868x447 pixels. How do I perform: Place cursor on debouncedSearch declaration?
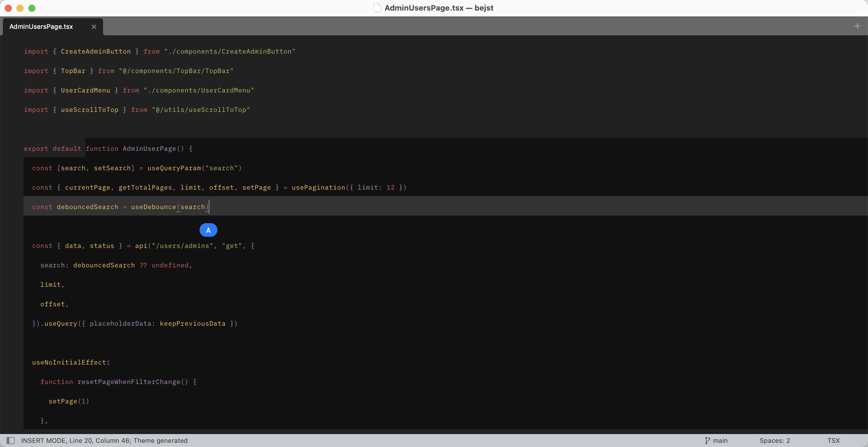point(88,207)
